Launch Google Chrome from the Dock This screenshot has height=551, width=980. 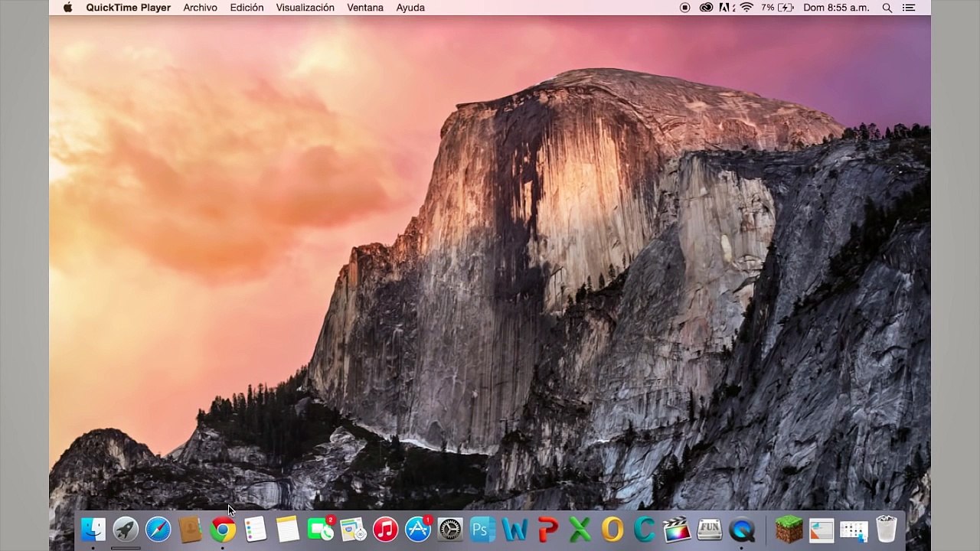pos(223,530)
